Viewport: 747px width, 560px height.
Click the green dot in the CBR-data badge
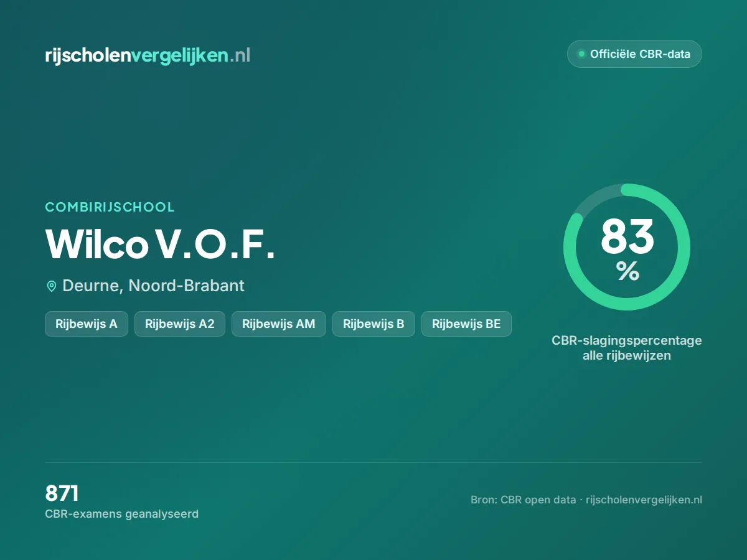click(581, 54)
